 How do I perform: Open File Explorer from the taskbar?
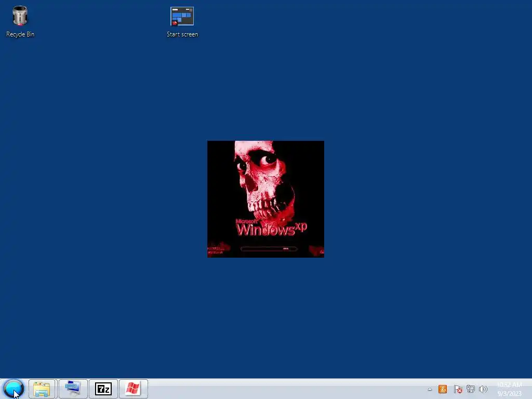[x=42, y=389]
